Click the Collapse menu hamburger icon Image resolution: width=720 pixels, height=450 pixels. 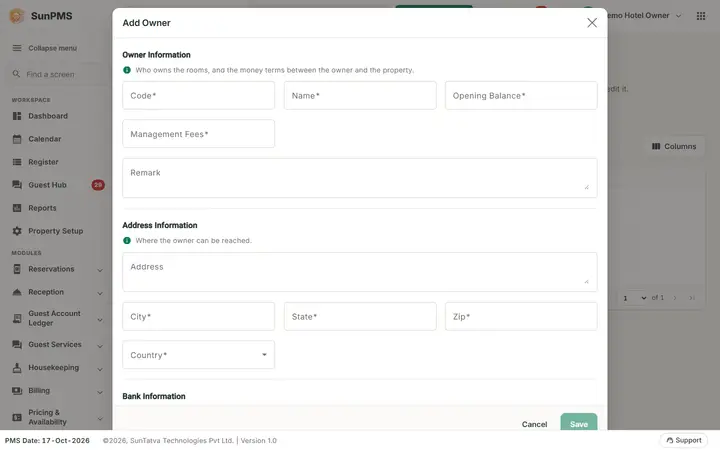(x=17, y=48)
